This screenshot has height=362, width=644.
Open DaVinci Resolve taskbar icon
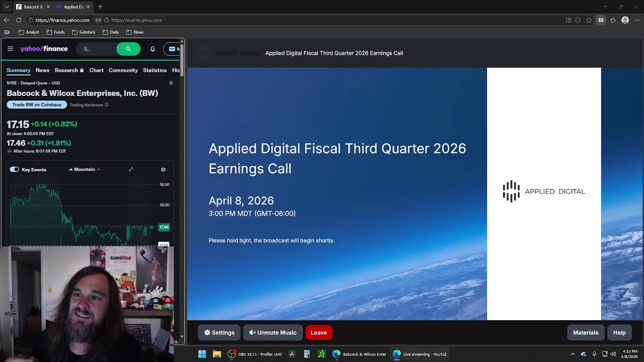click(x=292, y=354)
